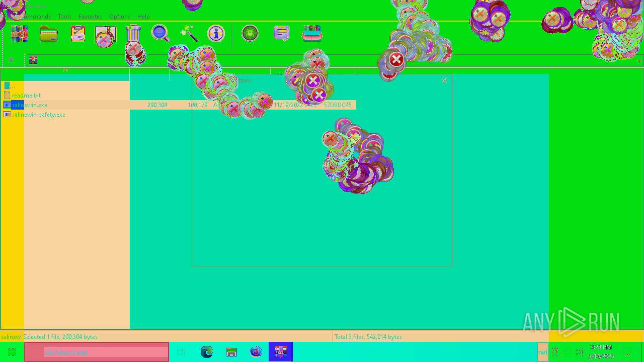Click the Add to archive toolbar icon
The height and width of the screenshot is (362, 644).
pyautogui.click(x=20, y=34)
